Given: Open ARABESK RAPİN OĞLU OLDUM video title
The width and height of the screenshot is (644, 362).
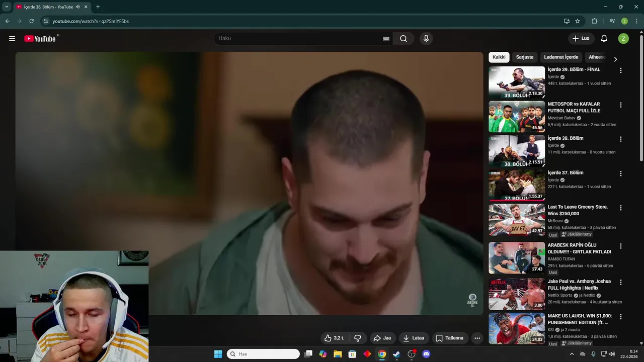Looking at the screenshot, I should click(580, 248).
